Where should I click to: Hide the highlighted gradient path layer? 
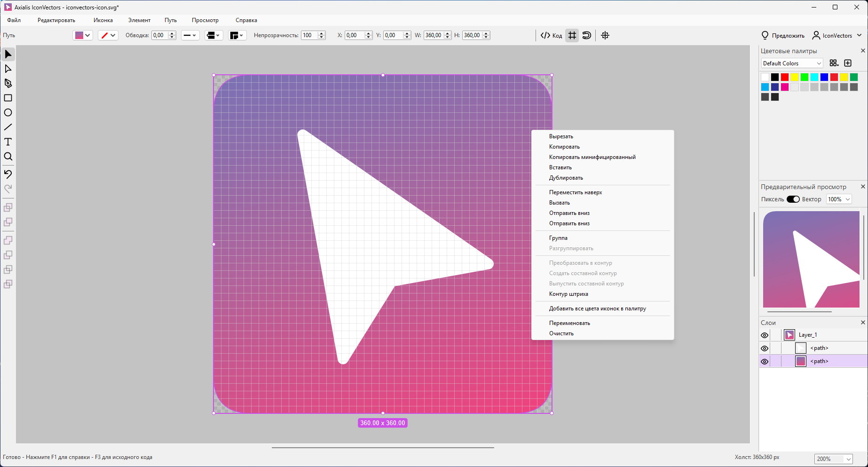(765, 362)
